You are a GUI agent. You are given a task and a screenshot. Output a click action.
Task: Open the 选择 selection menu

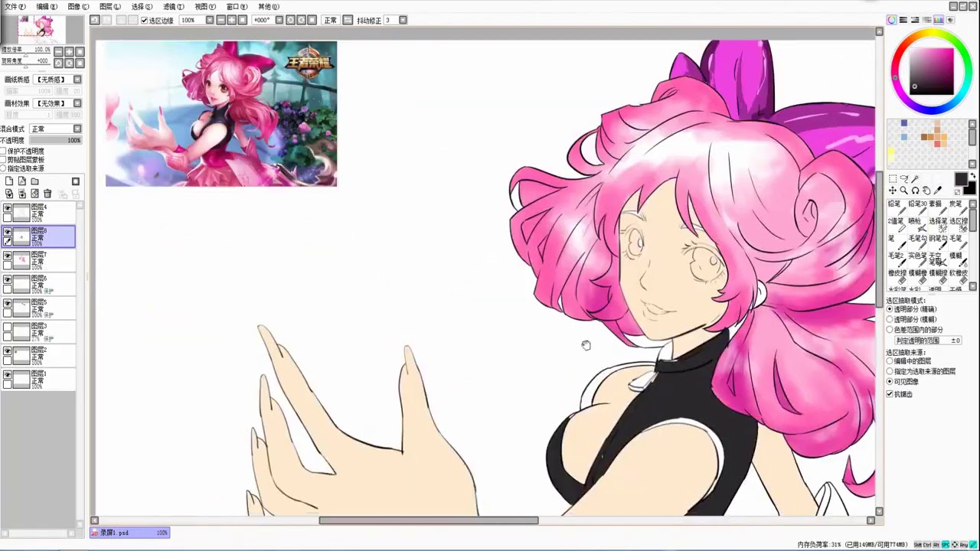(141, 6)
